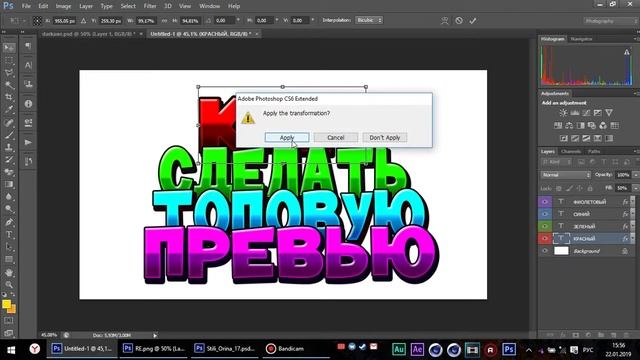Toggle lock transparent pixels
Viewport: 640px width, 360px height.
pyautogui.click(x=559, y=188)
